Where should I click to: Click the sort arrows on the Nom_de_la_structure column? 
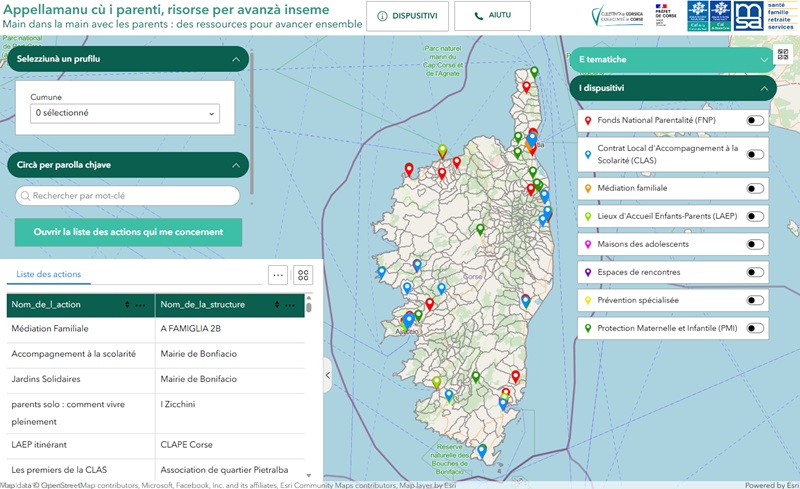click(x=277, y=305)
